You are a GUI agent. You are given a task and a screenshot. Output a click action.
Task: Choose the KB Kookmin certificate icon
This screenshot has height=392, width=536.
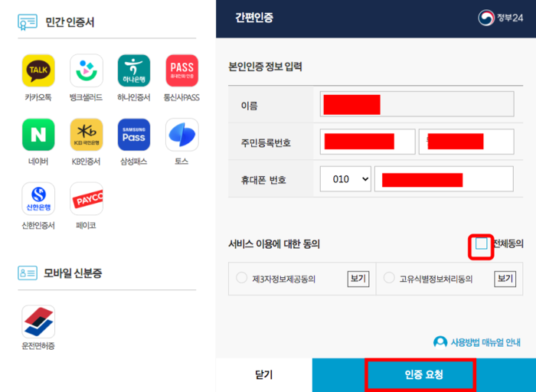[86, 135]
